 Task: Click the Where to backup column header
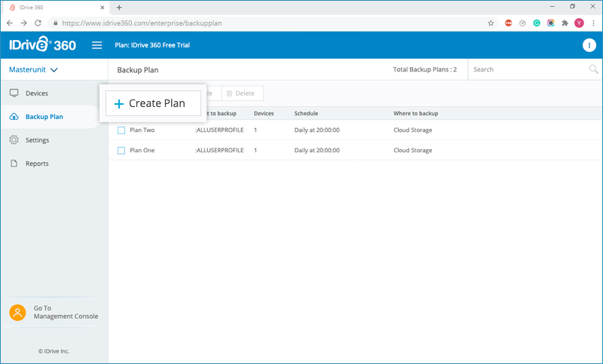click(416, 113)
